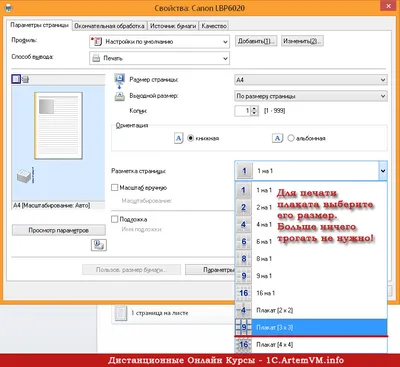Switch to the Окончательная обработка tab
This screenshot has height=367, width=400.
pyautogui.click(x=109, y=26)
